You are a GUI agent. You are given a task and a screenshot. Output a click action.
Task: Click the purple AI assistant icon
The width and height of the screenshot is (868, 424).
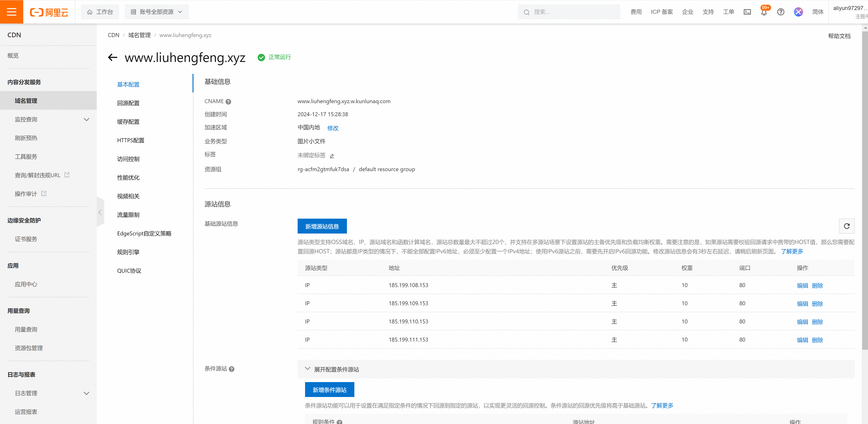[x=798, y=12]
